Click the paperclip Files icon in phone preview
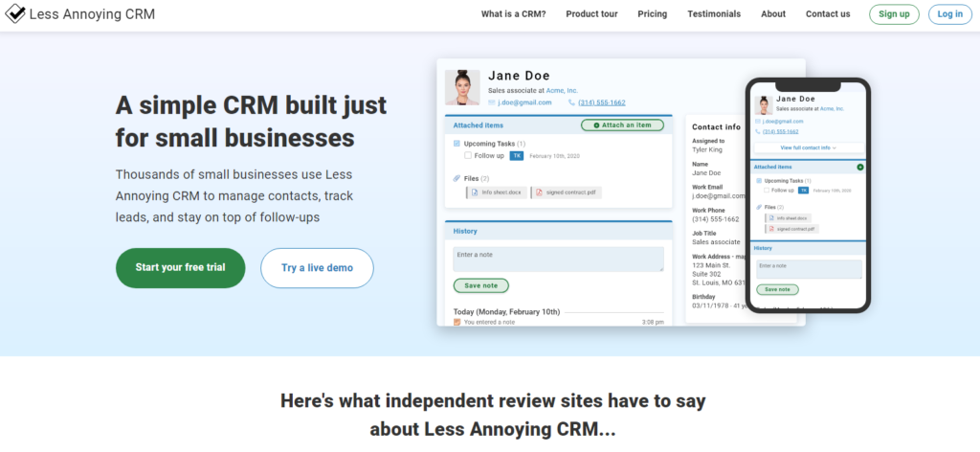Viewport: 980px width, 452px height. (759, 207)
